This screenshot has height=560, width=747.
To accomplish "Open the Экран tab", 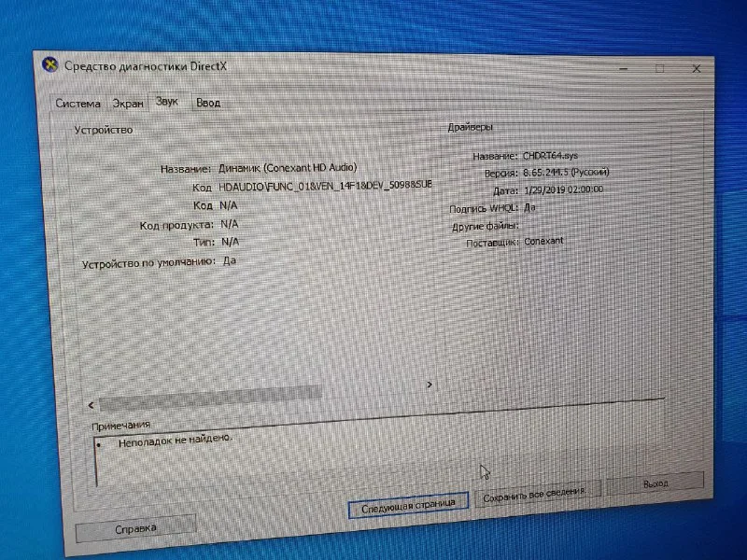I will pyautogui.click(x=128, y=103).
